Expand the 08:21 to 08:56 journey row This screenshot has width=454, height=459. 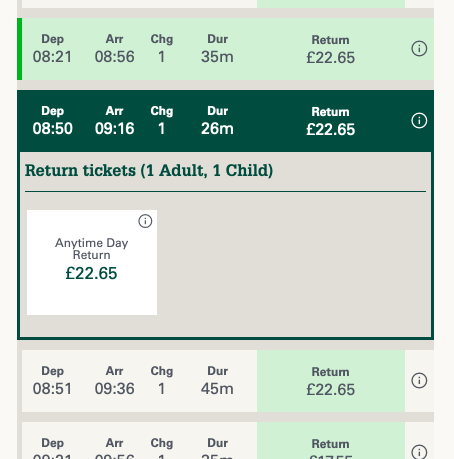pyautogui.click(x=225, y=49)
